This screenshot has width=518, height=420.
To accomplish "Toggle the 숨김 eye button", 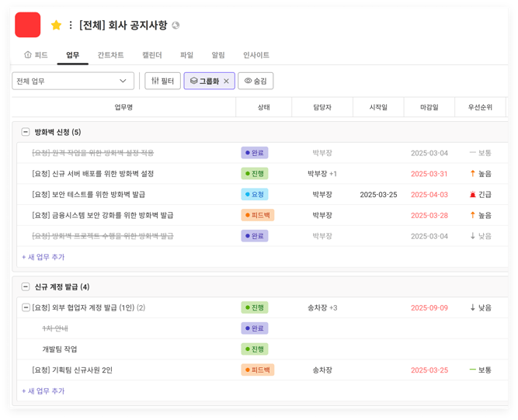I will tap(256, 81).
